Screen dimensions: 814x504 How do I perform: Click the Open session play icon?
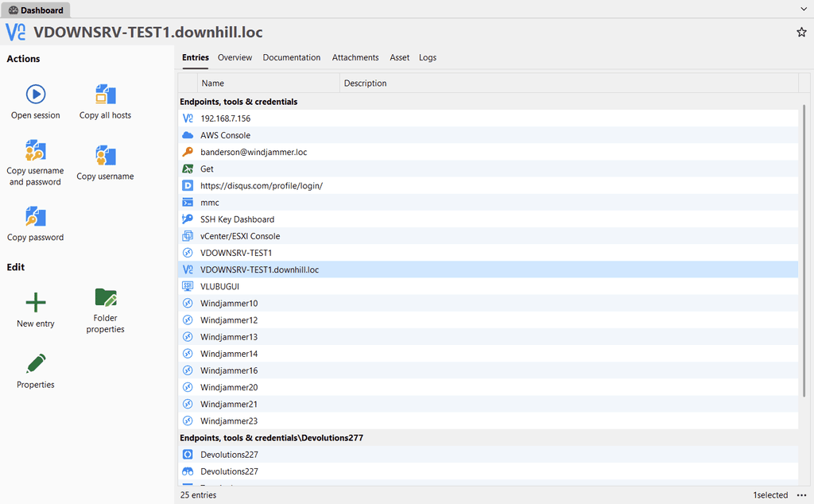coord(36,95)
